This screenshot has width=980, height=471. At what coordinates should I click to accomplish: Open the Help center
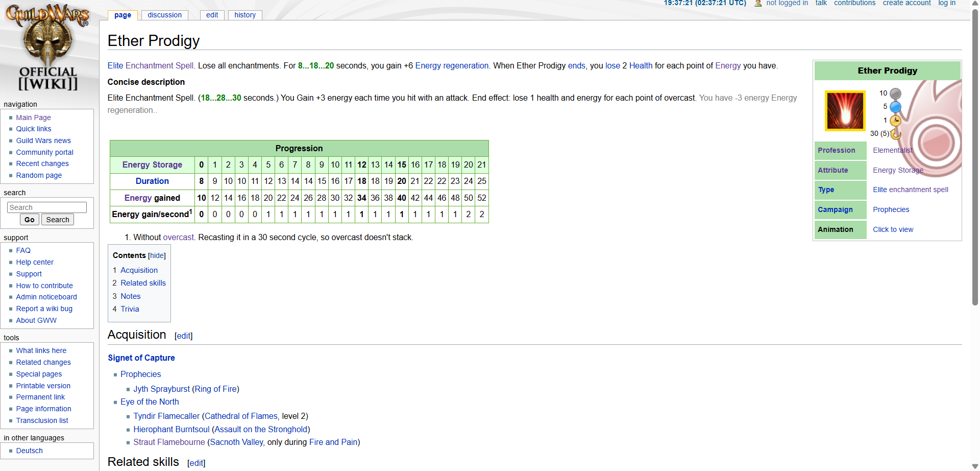pyautogui.click(x=35, y=262)
